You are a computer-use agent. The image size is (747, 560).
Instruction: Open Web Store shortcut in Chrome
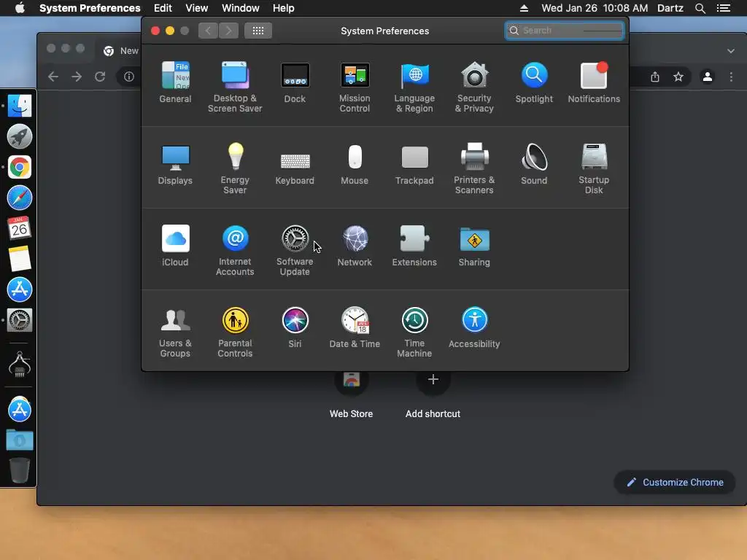[x=351, y=393]
